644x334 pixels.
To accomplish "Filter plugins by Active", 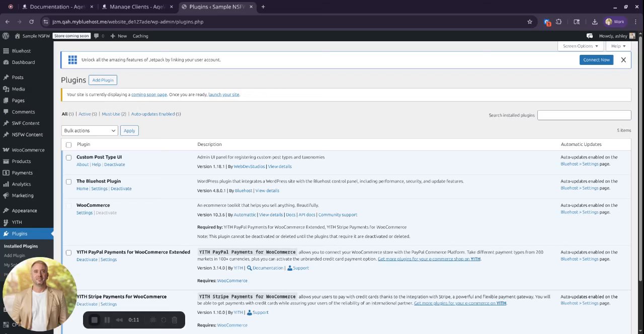I will [85, 114].
